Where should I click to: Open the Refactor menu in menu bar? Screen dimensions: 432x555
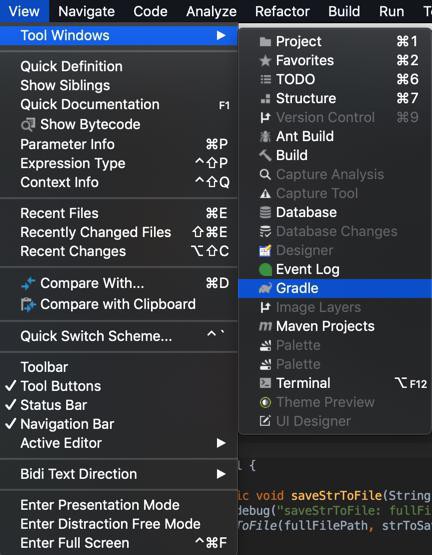[282, 11]
